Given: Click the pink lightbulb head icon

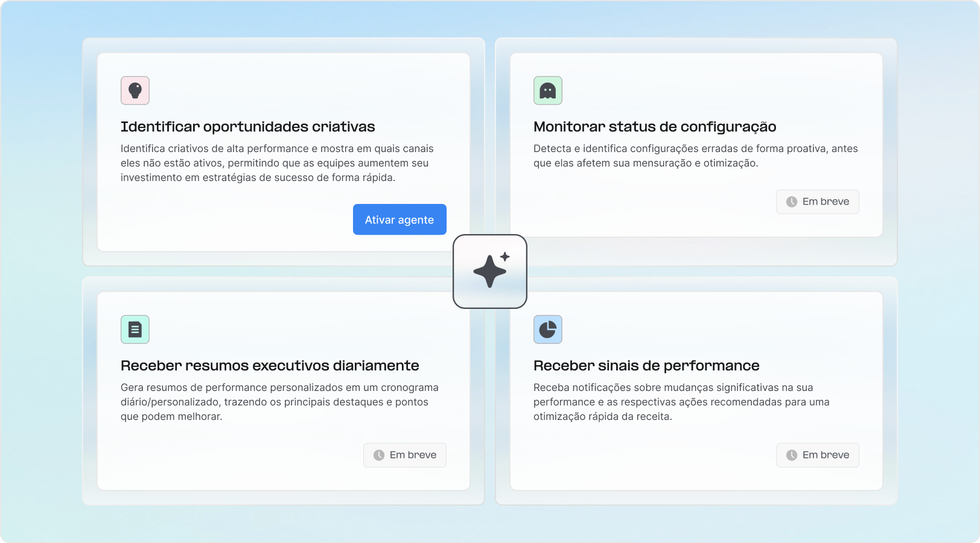Looking at the screenshot, I should pos(135,91).
